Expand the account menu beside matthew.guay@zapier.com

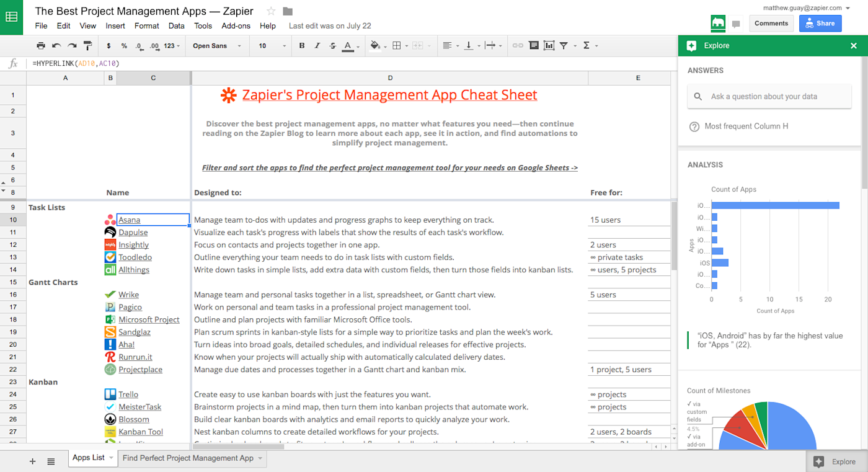pos(847,8)
